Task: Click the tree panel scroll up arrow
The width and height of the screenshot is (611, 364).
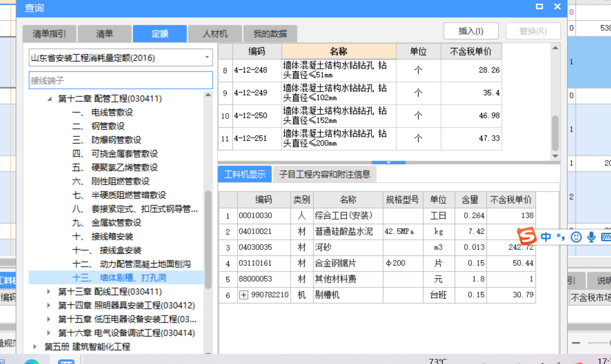Action: click(x=208, y=95)
